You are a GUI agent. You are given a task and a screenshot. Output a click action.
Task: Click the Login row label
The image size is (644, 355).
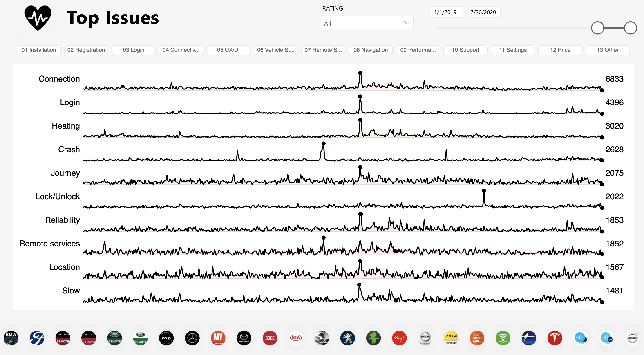[70, 102]
